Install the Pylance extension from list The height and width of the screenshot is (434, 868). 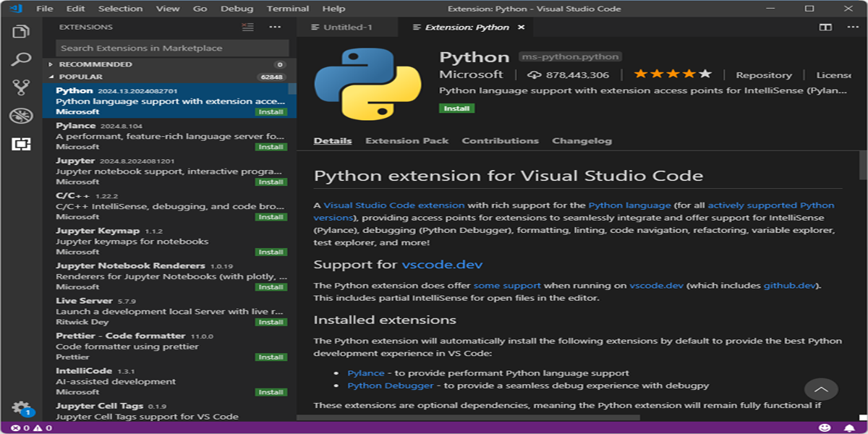(x=271, y=147)
